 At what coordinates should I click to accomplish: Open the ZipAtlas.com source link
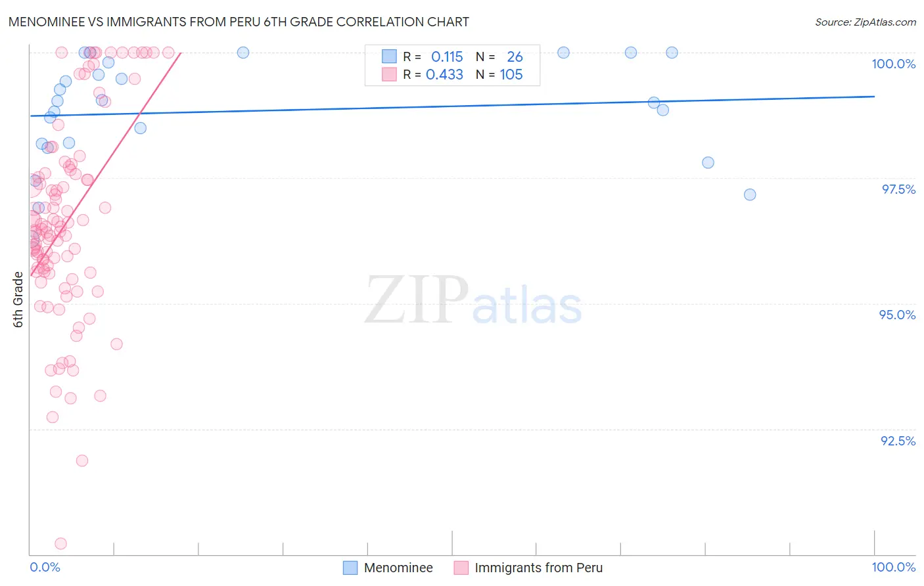pos(866,22)
